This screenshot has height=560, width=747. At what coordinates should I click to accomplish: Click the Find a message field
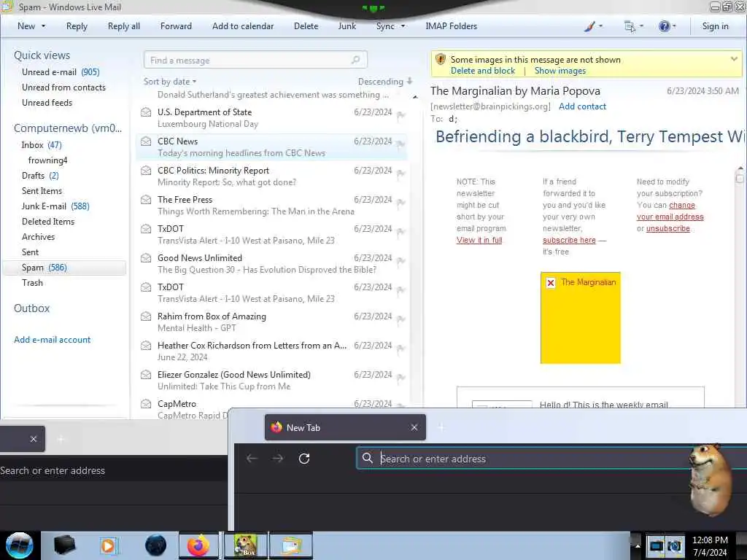pyautogui.click(x=255, y=60)
